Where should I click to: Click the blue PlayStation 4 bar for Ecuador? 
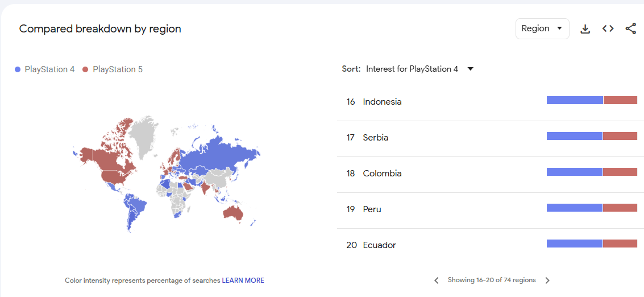[x=574, y=244]
